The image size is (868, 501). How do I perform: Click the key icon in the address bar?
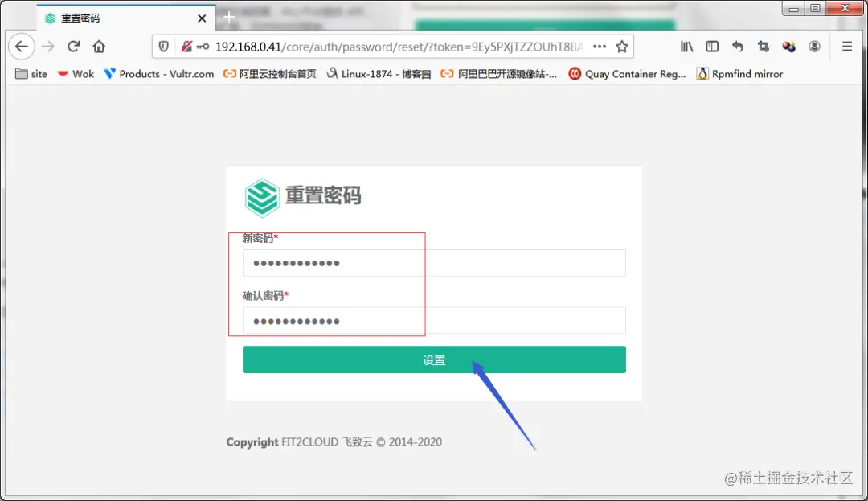(x=203, y=47)
